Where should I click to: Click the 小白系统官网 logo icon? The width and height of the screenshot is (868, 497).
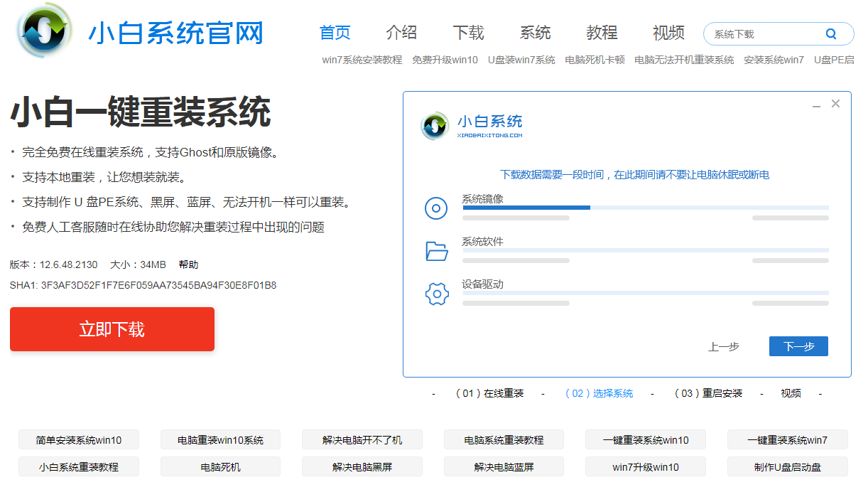(x=45, y=31)
